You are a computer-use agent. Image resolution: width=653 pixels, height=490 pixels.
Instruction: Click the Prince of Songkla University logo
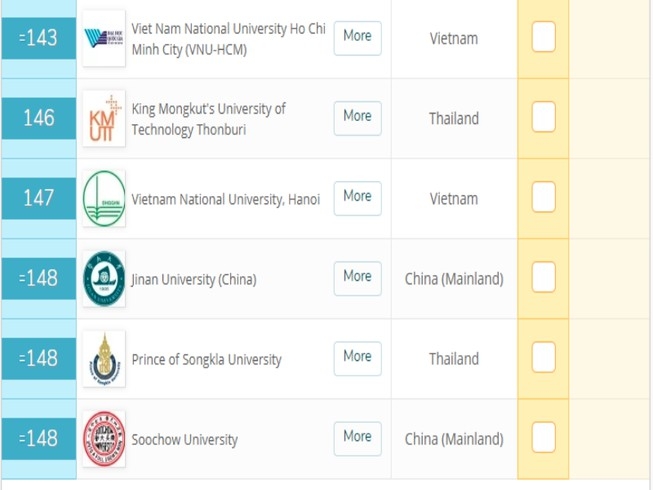(104, 359)
